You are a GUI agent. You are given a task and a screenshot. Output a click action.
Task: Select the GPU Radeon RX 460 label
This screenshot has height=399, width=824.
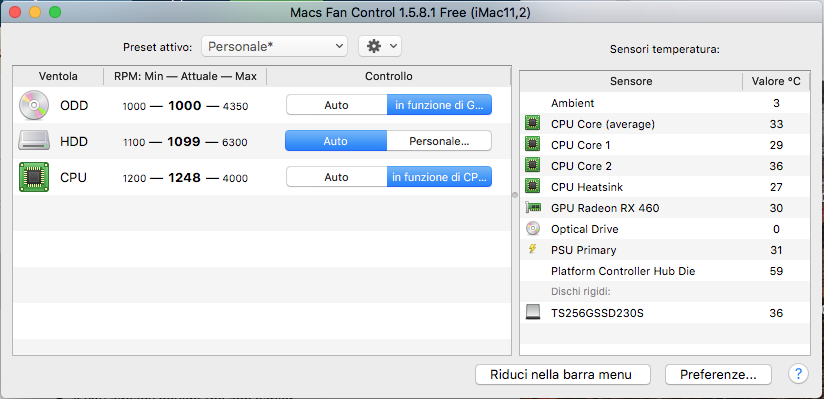(x=605, y=208)
